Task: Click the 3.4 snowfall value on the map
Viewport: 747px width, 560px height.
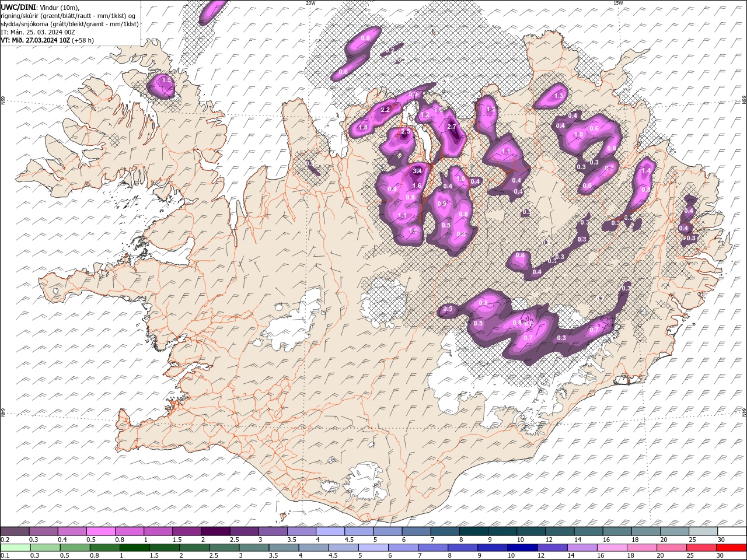Action: coord(417,171)
